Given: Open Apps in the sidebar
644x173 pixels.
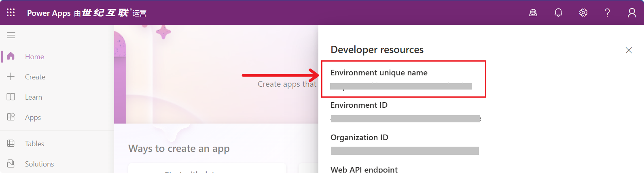Looking at the screenshot, I should 33,117.
